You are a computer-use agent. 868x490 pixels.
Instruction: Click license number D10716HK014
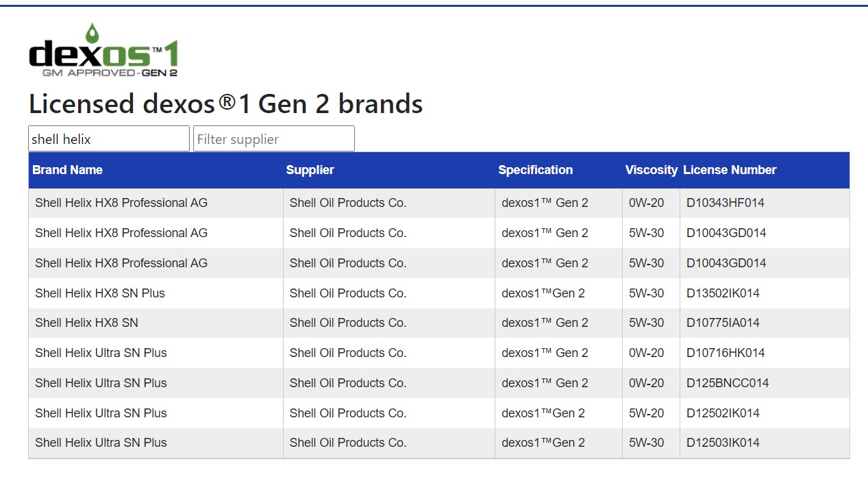(726, 353)
